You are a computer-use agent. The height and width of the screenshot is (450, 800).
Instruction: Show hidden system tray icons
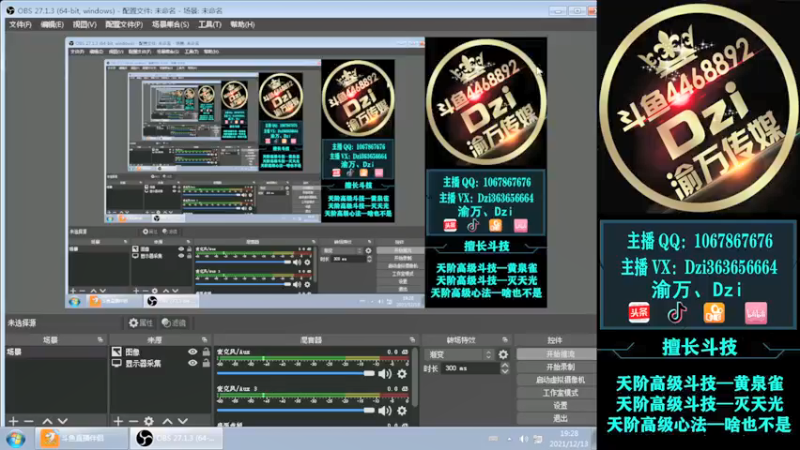(509, 439)
